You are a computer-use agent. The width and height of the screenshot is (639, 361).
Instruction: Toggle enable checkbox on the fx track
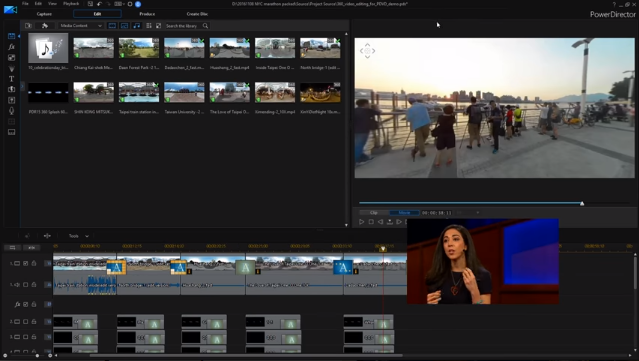26,304
